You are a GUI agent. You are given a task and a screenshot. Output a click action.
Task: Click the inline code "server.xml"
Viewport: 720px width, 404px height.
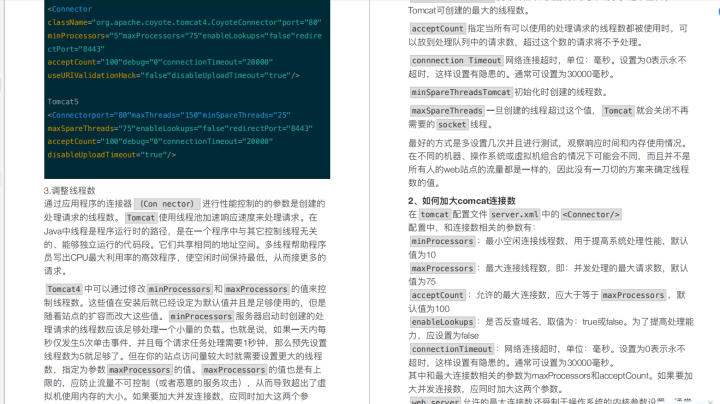pyautogui.click(x=514, y=214)
